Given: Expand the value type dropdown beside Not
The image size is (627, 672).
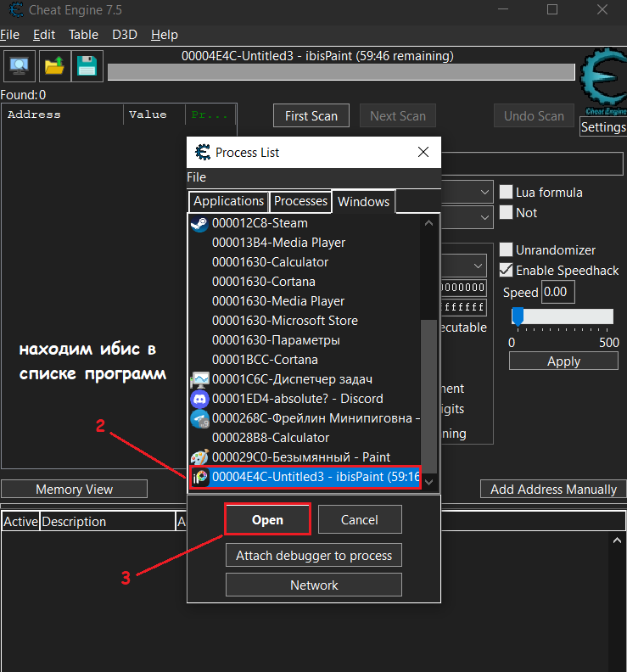Looking at the screenshot, I should pos(484,217).
